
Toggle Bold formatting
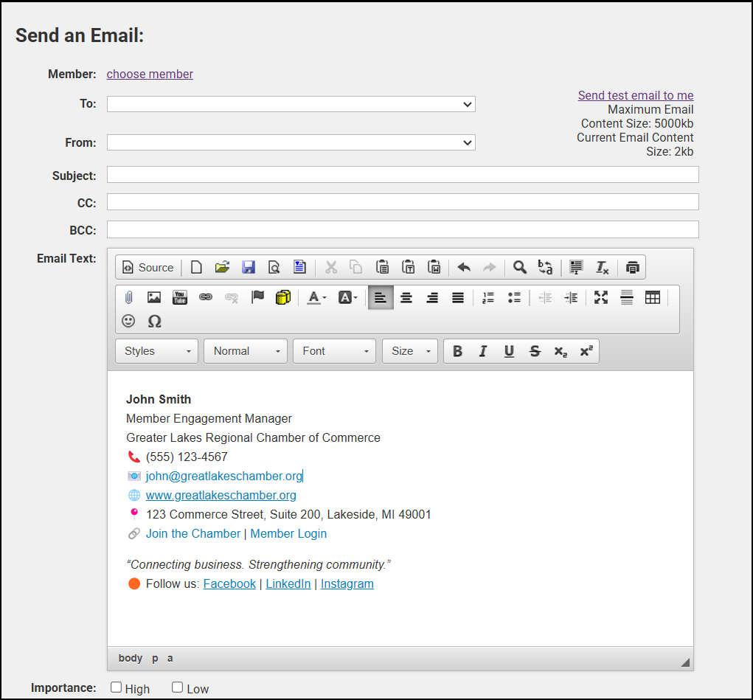457,351
